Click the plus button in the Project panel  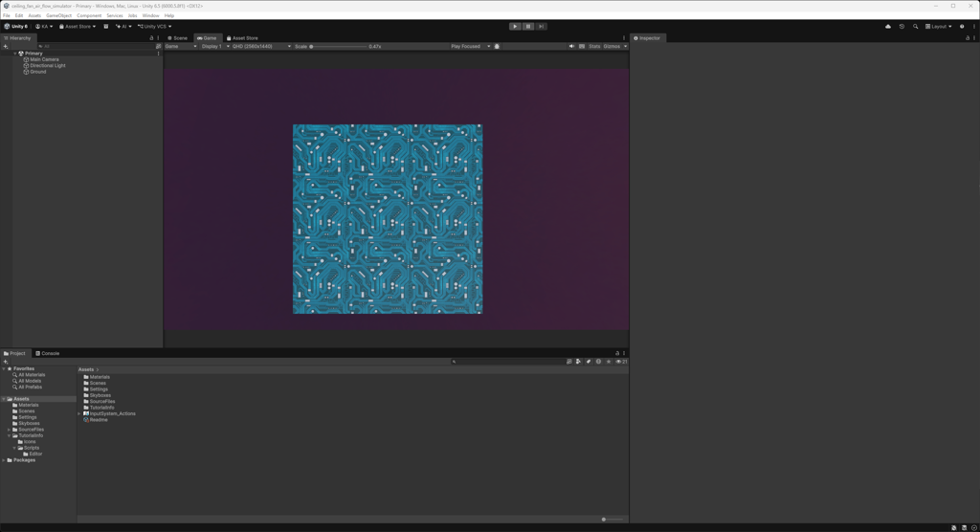tap(6, 362)
